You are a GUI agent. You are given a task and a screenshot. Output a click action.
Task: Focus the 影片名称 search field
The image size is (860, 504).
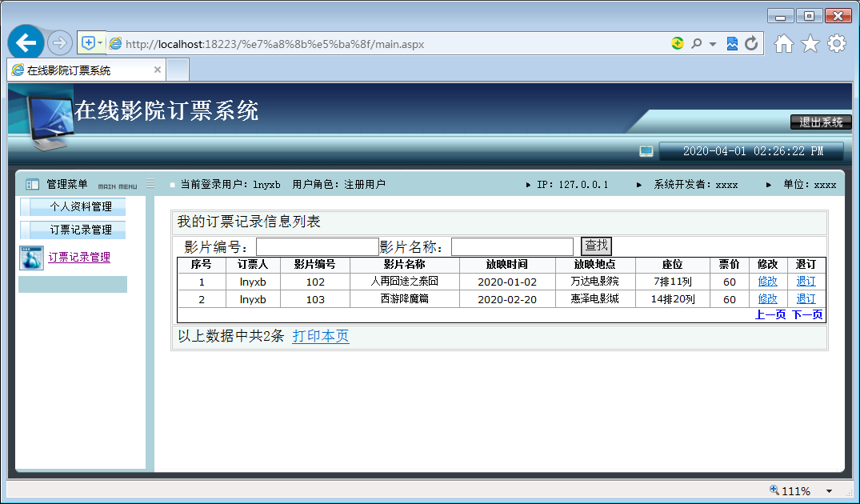[x=512, y=246]
